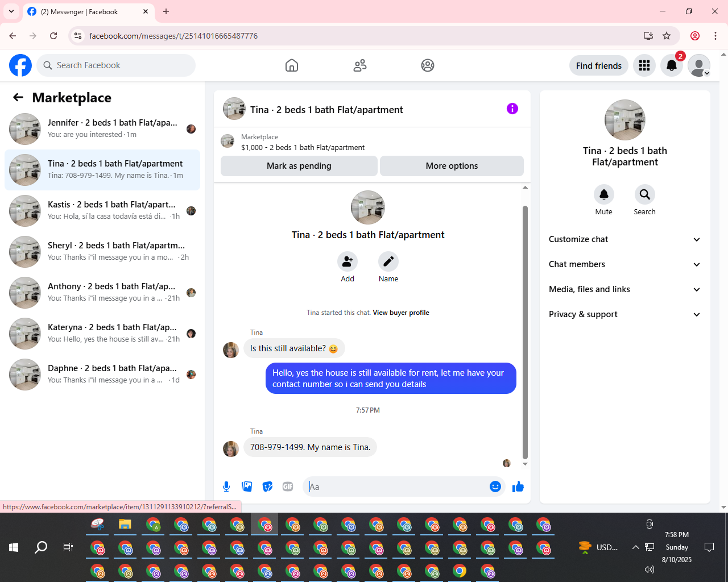Choose a GIF from the GIF icon
Image resolution: width=728 pixels, height=582 pixels.
point(288,487)
